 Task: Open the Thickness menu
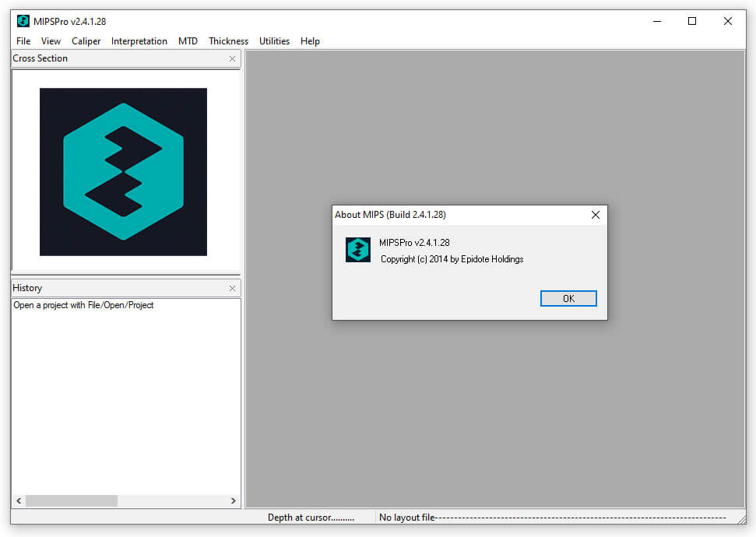coord(227,41)
